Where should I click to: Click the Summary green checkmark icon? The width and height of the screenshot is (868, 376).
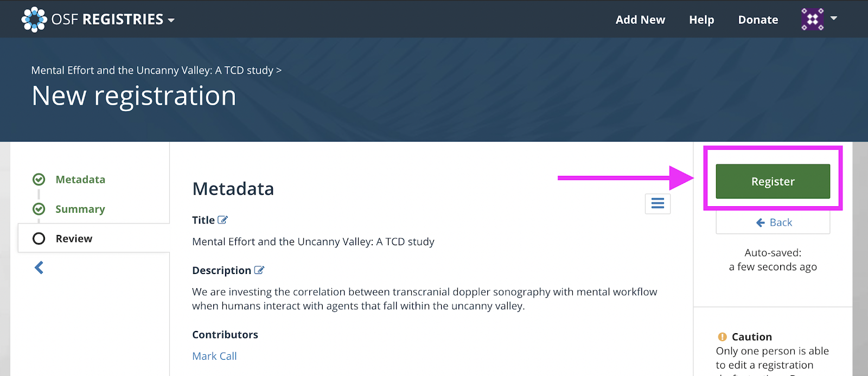[x=39, y=209]
